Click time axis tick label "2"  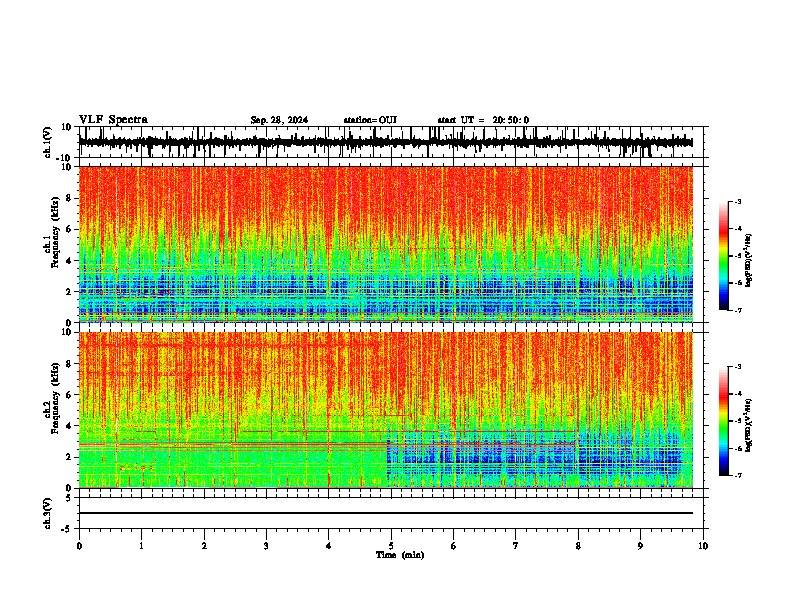(204, 546)
